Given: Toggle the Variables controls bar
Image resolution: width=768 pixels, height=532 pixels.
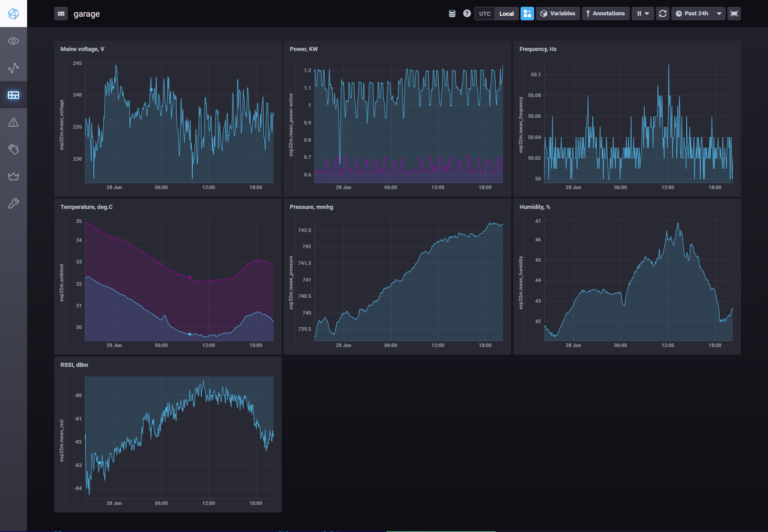Looking at the screenshot, I should (x=558, y=14).
